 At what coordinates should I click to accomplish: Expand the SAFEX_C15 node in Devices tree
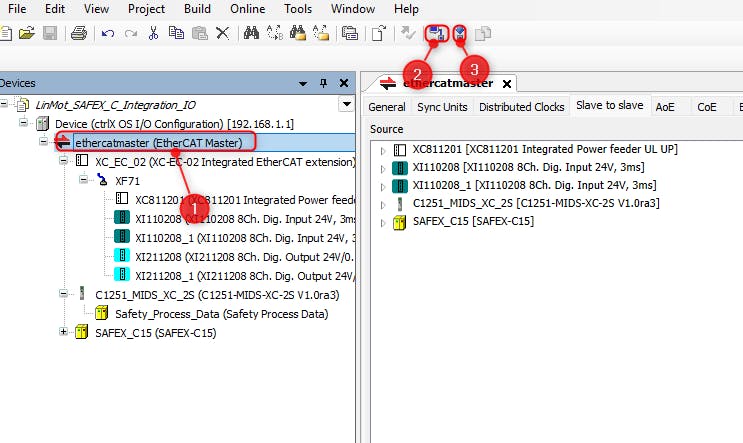pyautogui.click(x=64, y=332)
